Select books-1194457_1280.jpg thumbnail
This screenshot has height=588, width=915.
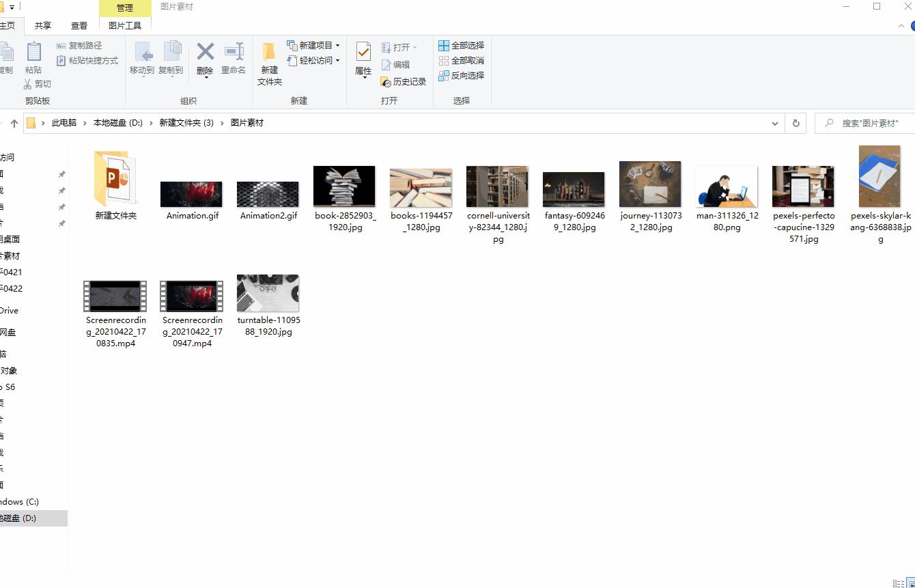[x=421, y=188]
